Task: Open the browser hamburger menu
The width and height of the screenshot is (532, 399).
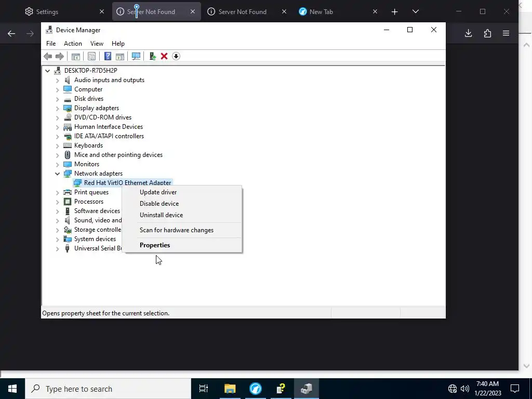Action: click(x=506, y=33)
